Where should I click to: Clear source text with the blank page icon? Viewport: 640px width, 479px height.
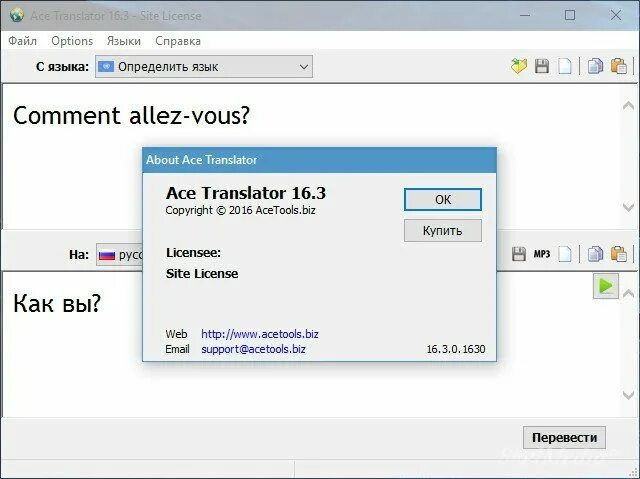coord(565,66)
